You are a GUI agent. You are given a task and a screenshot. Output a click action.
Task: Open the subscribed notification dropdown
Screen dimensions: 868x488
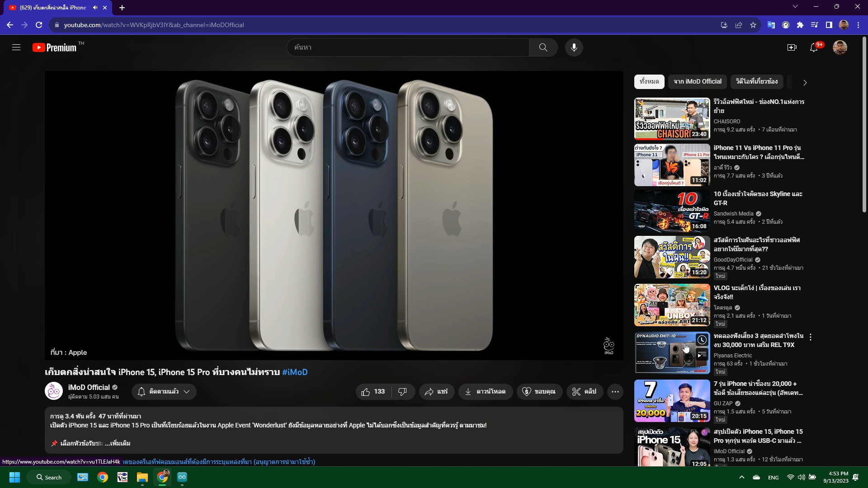(x=164, y=392)
